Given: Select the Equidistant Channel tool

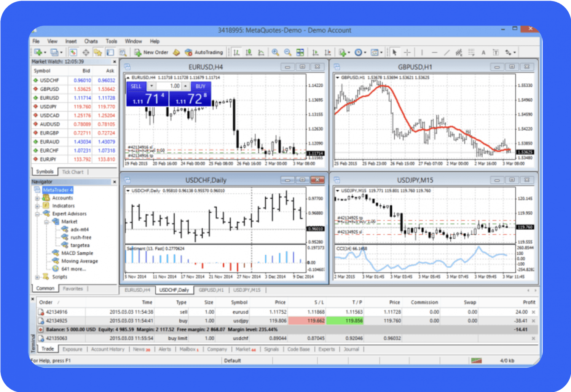Looking at the screenshot, I should tap(459, 52).
